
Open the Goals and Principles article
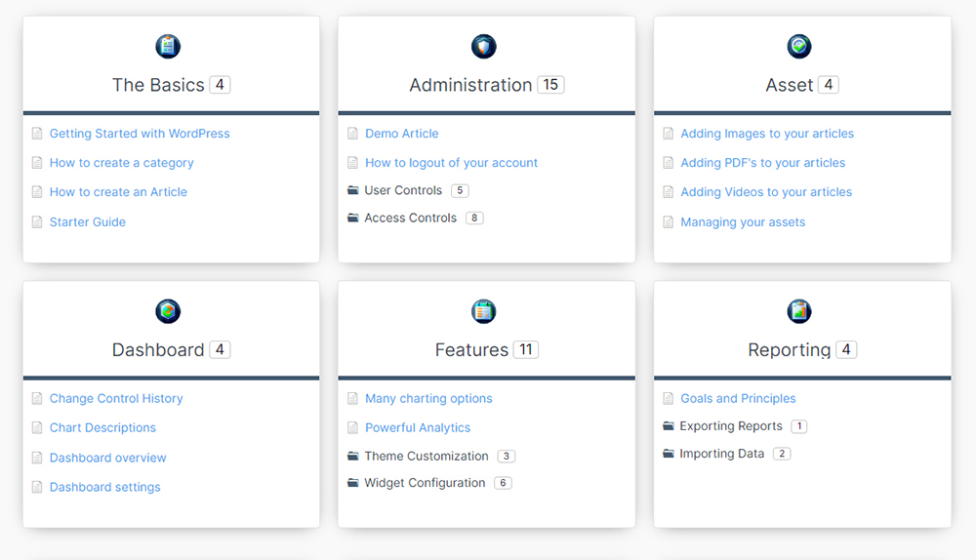[x=738, y=398]
